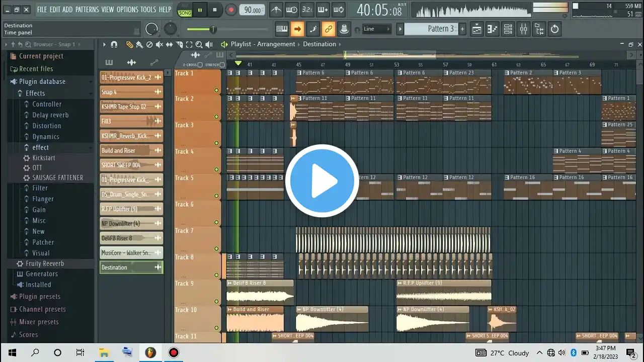The image size is (644, 362).
Task: Toggle the Z-CROSS checkbox
Action: pyautogui.click(x=200, y=65)
